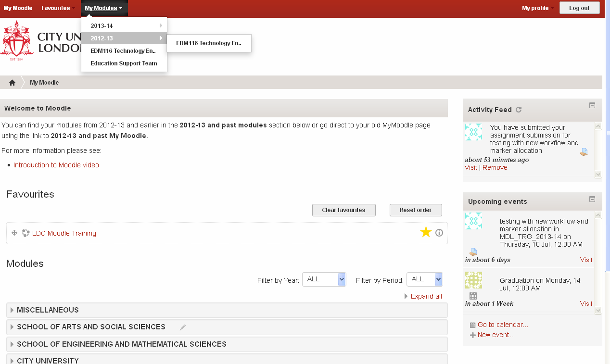610x364 pixels.
Task: Open Introduction to Moodle video link
Action: click(56, 165)
